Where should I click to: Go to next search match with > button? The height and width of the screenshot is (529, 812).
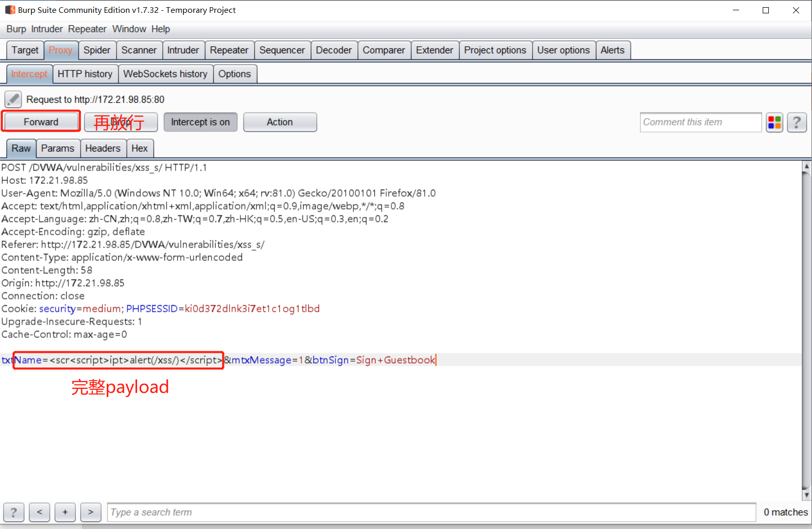tap(91, 512)
